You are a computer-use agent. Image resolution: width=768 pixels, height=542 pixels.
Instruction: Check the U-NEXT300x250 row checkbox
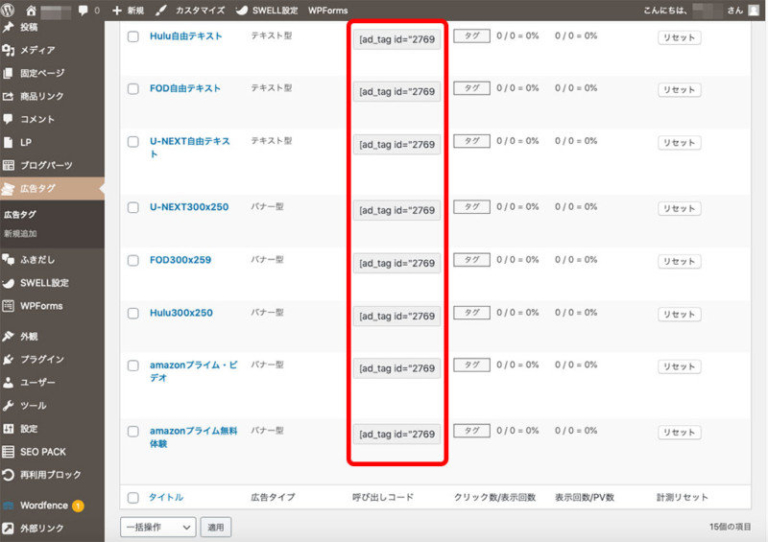133,208
